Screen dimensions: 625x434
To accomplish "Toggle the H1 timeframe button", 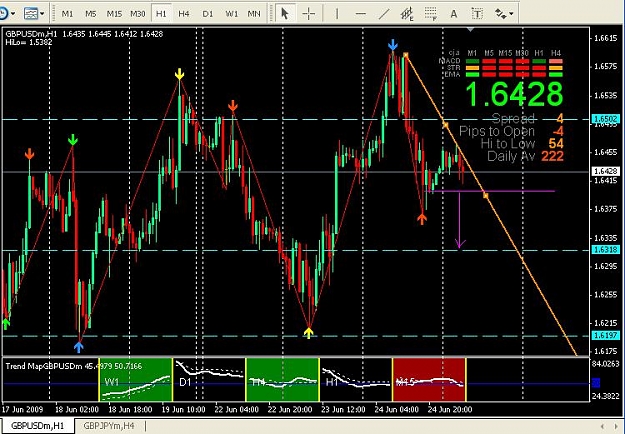I will 161,14.
